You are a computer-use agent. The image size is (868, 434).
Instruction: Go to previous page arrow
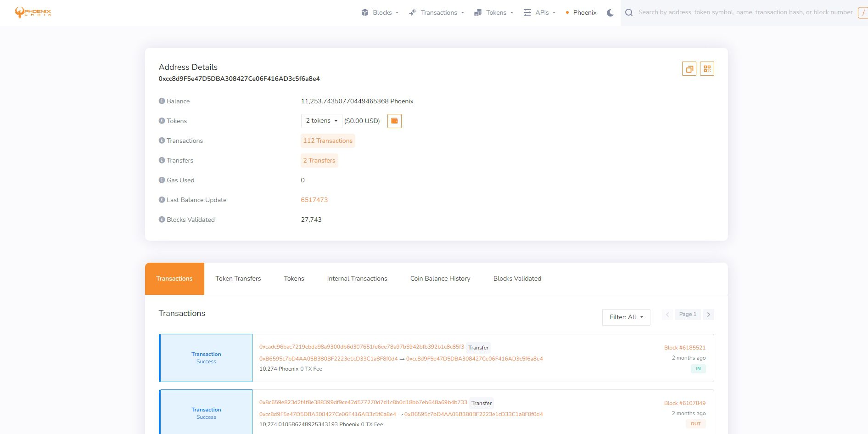pyautogui.click(x=667, y=315)
